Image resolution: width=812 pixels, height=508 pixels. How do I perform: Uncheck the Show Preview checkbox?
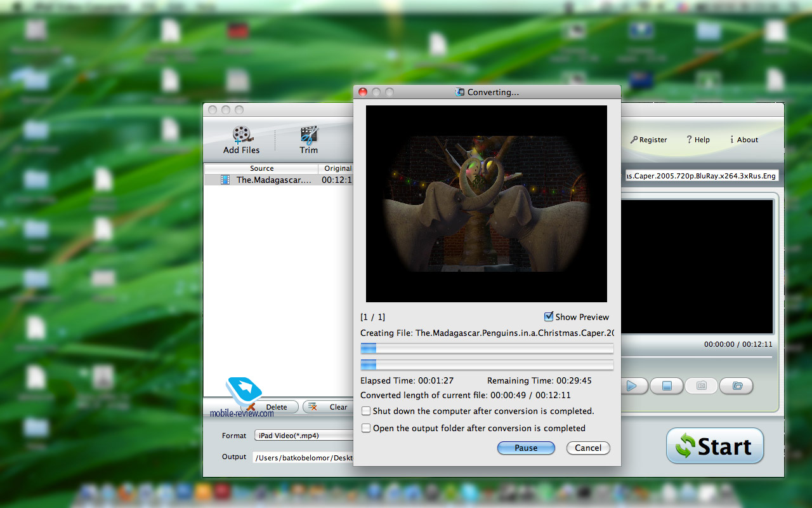pyautogui.click(x=549, y=317)
